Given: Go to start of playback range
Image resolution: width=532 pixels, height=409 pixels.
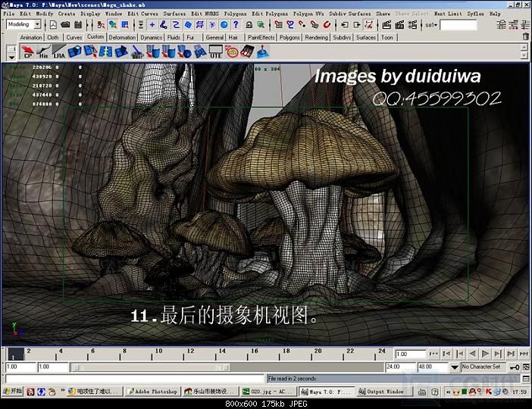Looking at the screenshot, I should coord(433,354).
